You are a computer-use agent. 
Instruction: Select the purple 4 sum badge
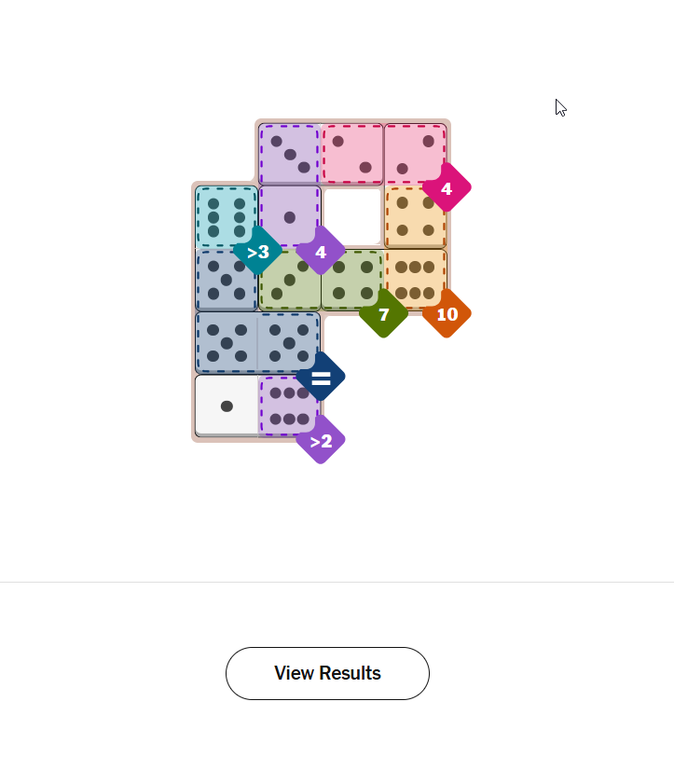321,252
